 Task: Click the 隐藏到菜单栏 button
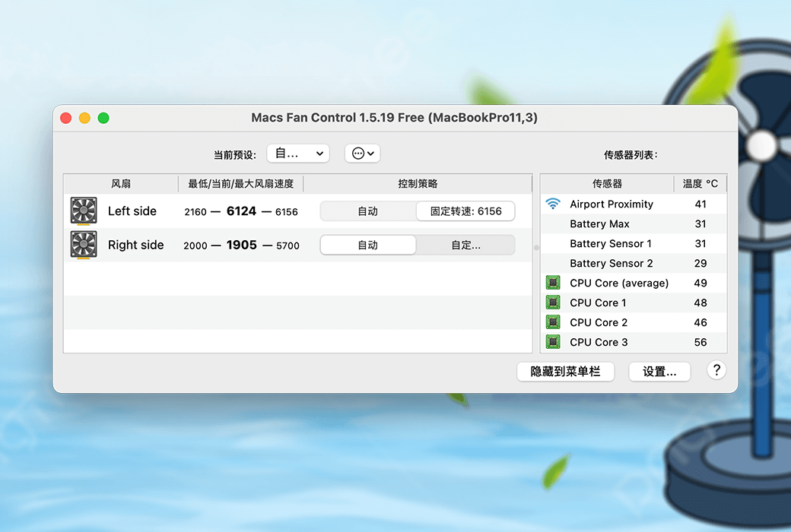click(x=565, y=372)
